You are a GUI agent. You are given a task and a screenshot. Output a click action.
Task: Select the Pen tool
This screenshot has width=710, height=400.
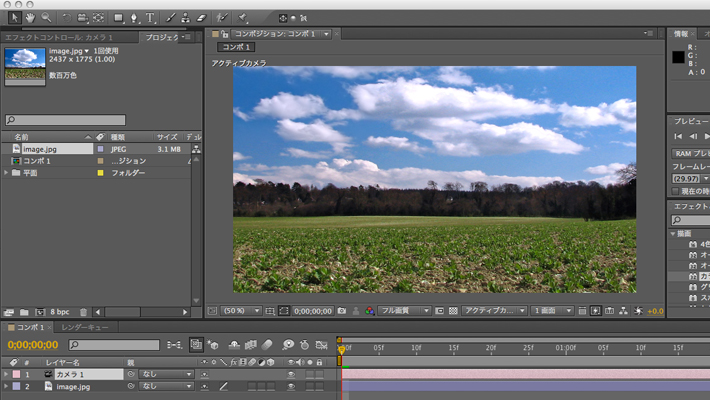tap(134, 17)
